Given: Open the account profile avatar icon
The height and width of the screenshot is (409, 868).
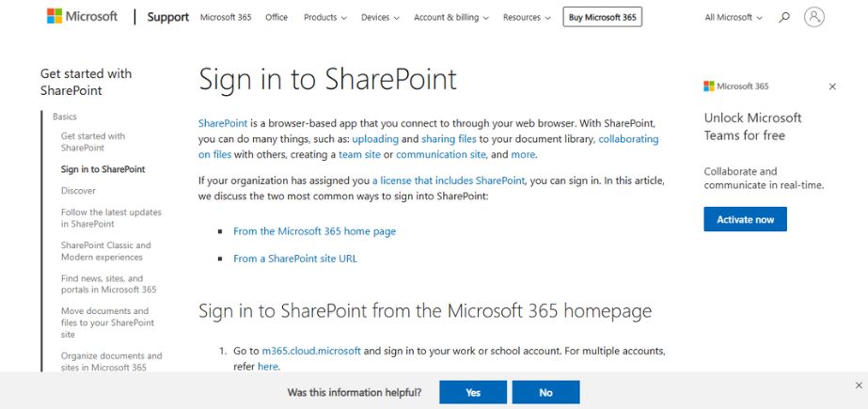Looking at the screenshot, I should (x=813, y=17).
